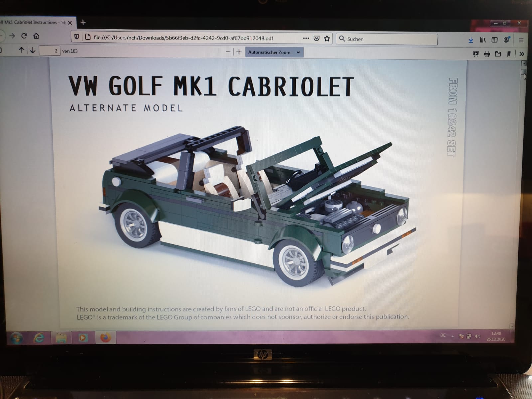Open the Automatischer Zoom dropdown

pyautogui.click(x=274, y=52)
